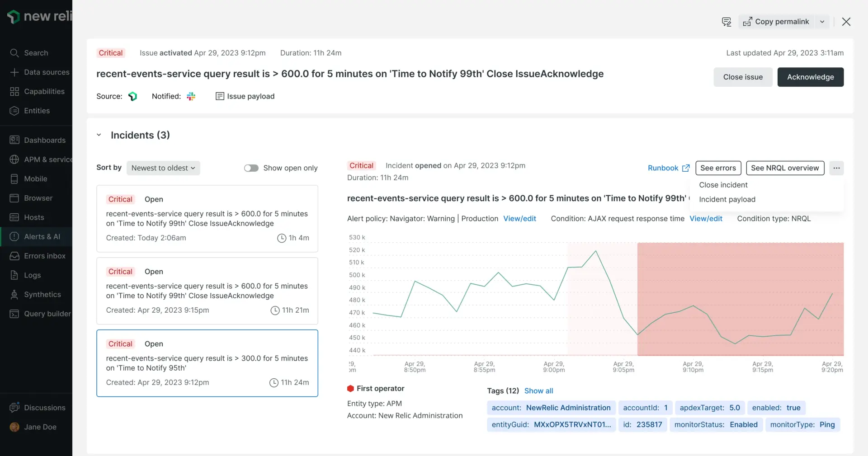Select incident created Today 2:06am

tap(207, 219)
